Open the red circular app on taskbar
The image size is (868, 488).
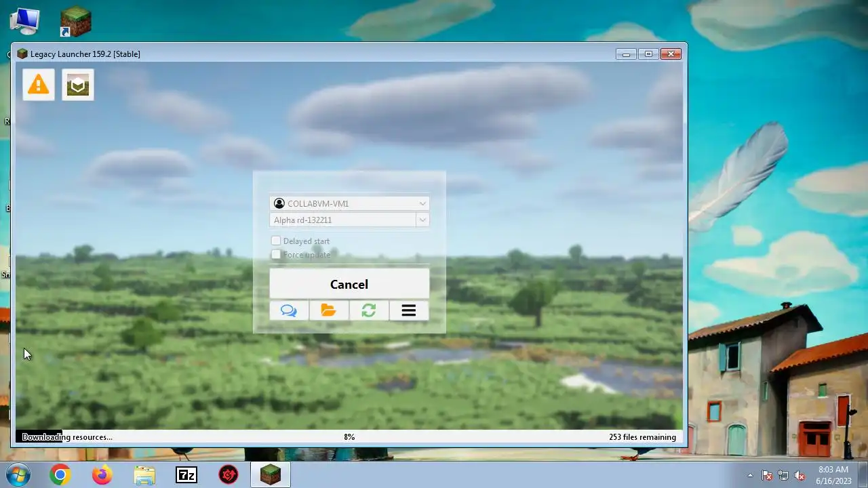click(229, 475)
